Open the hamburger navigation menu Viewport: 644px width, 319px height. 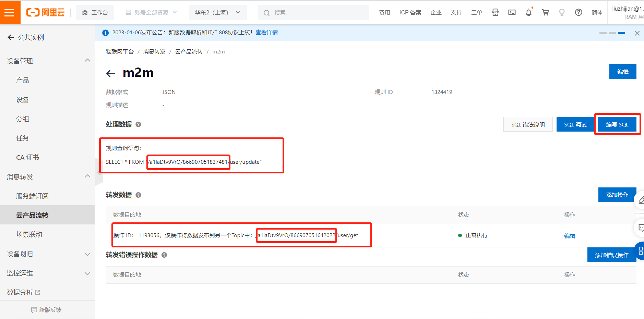tap(10, 12)
